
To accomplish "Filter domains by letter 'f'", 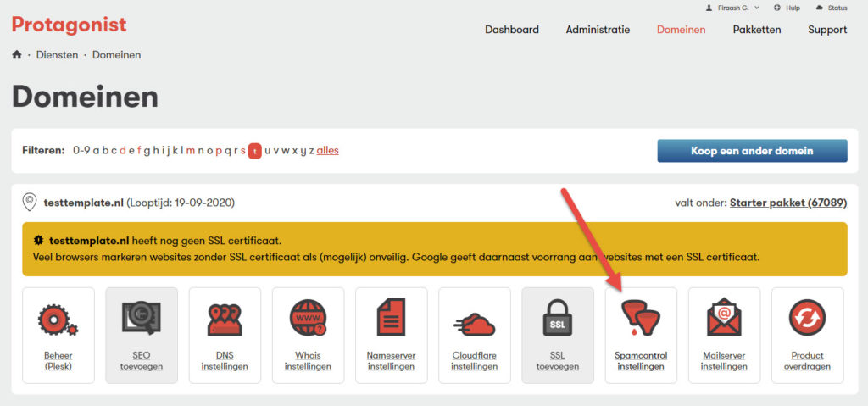I will tap(140, 150).
